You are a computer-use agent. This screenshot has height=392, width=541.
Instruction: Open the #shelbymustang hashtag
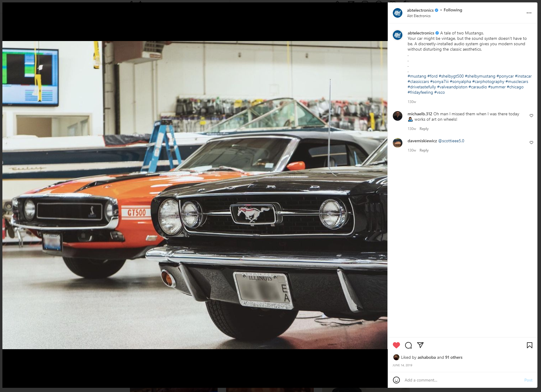point(480,76)
